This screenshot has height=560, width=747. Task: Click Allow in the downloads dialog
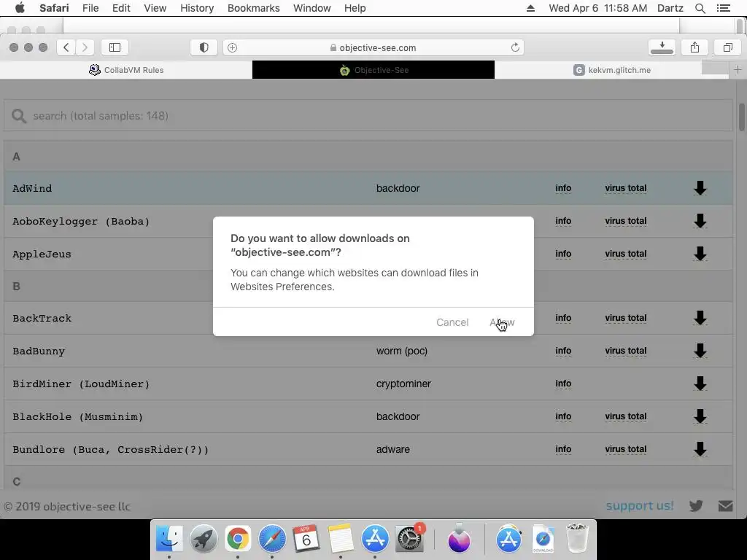click(x=502, y=322)
